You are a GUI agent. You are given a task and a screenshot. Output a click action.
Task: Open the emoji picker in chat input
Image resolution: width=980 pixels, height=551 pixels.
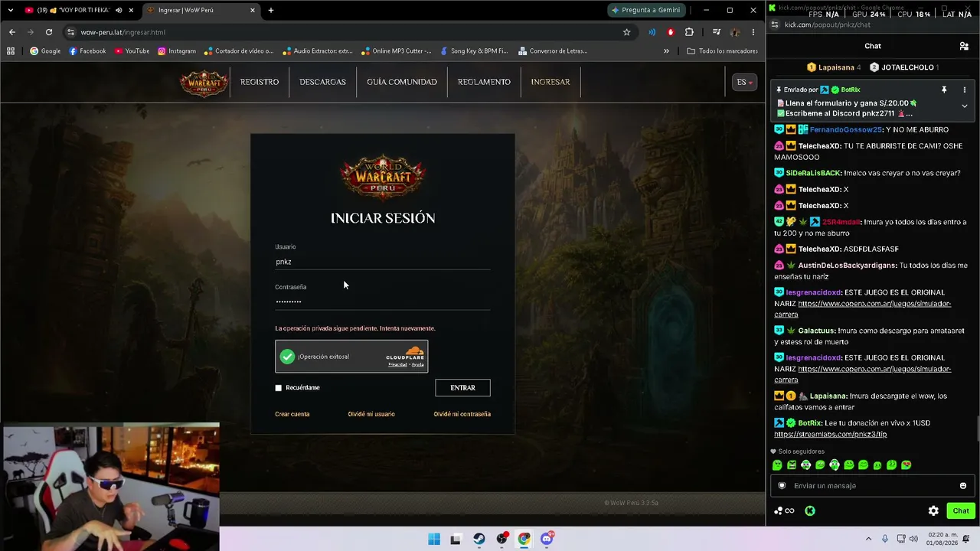click(x=963, y=485)
